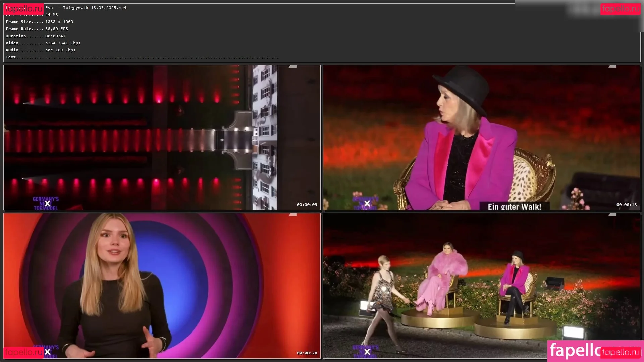
Task: Open the model walking past judges thumbnail
Action: [481, 286]
